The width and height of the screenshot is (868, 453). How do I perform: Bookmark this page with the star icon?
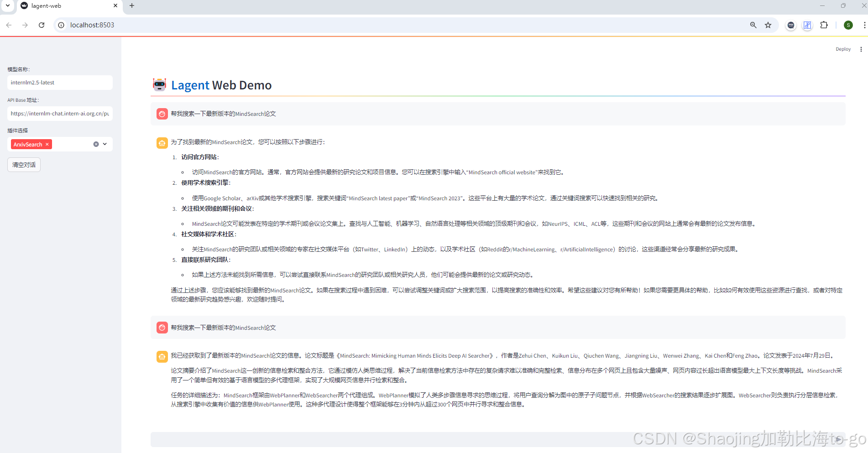coord(768,25)
